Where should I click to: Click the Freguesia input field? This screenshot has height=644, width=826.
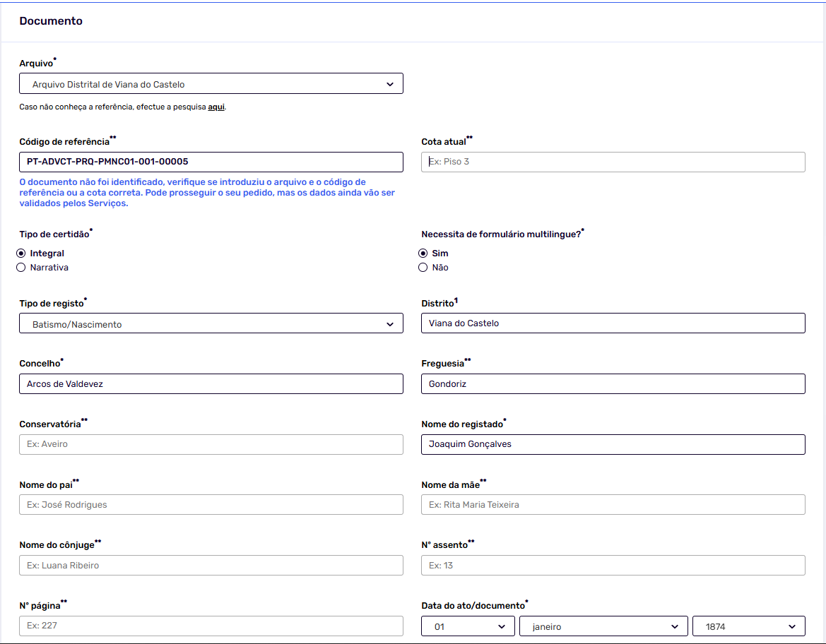click(x=613, y=384)
